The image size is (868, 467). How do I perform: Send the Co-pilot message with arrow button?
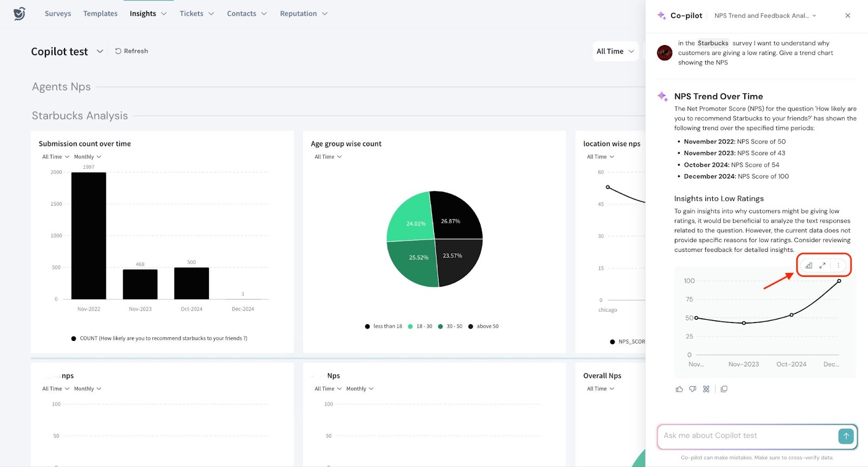[846, 436]
